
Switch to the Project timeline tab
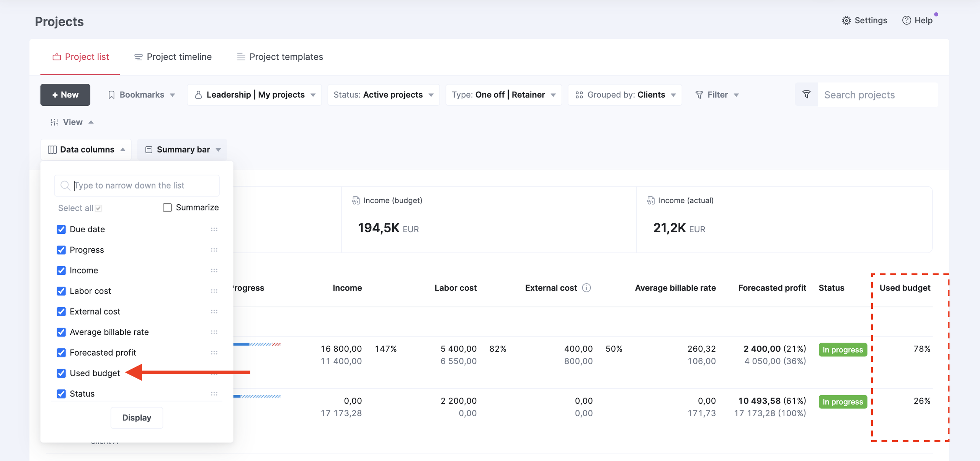[x=173, y=57]
